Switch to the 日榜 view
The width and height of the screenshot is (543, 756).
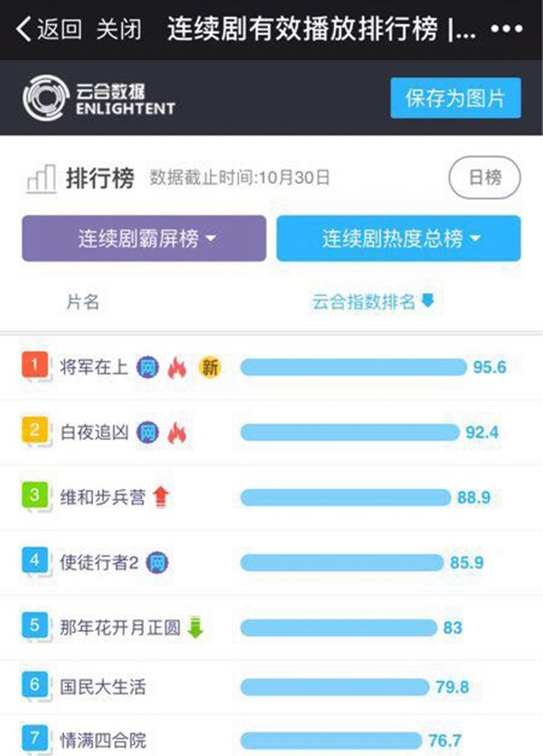[484, 178]
